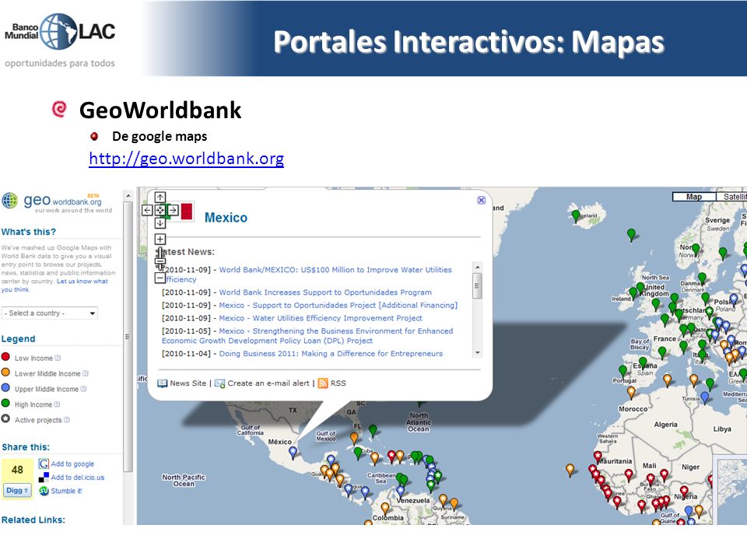Click the Digg button
This screenshot has width=747, height=560.
[x=17, y=490]
